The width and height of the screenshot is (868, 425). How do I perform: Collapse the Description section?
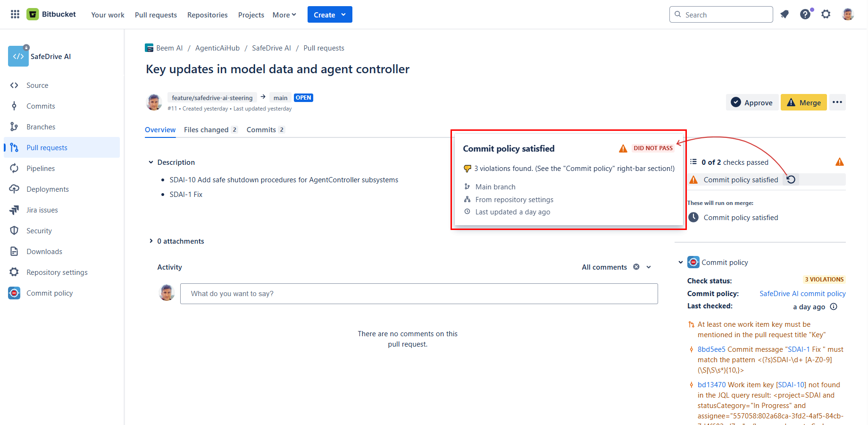tap(150, 162)
